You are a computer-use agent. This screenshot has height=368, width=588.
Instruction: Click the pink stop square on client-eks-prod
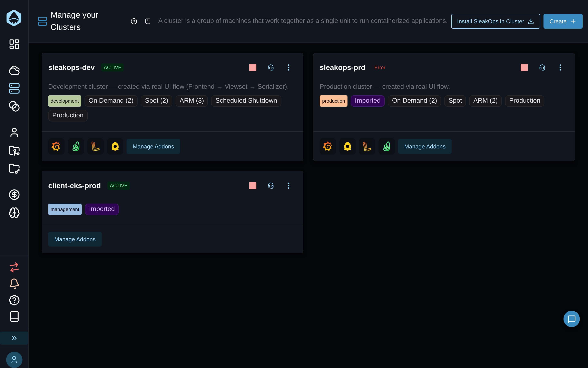pos(253,186)
